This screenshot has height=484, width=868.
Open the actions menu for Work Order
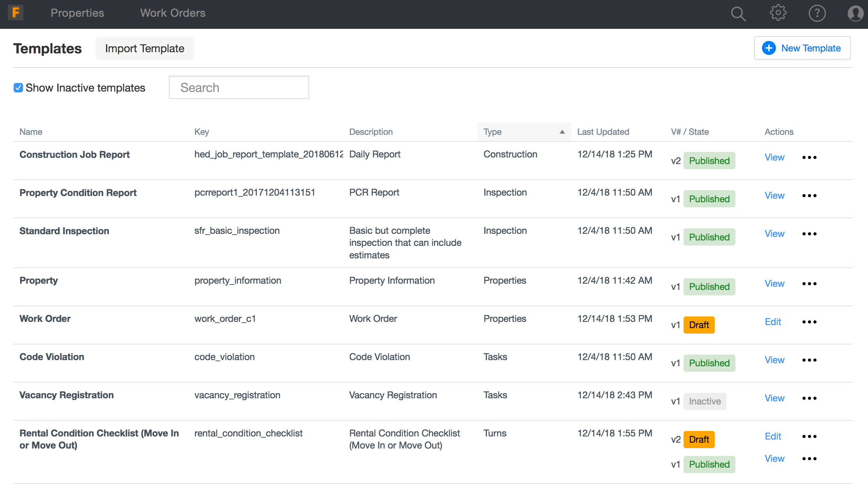click(x=809, y=322)
